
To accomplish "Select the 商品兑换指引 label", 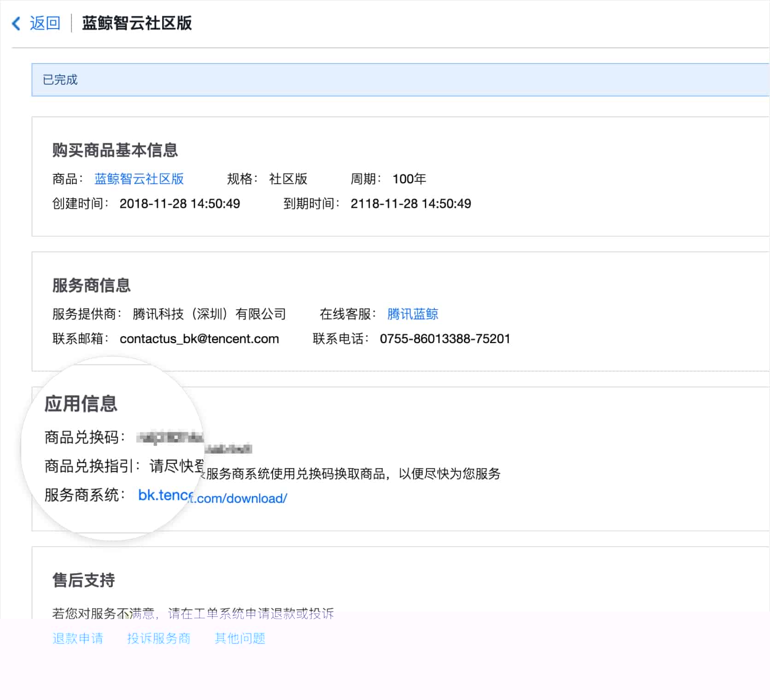I will point(92,466).
